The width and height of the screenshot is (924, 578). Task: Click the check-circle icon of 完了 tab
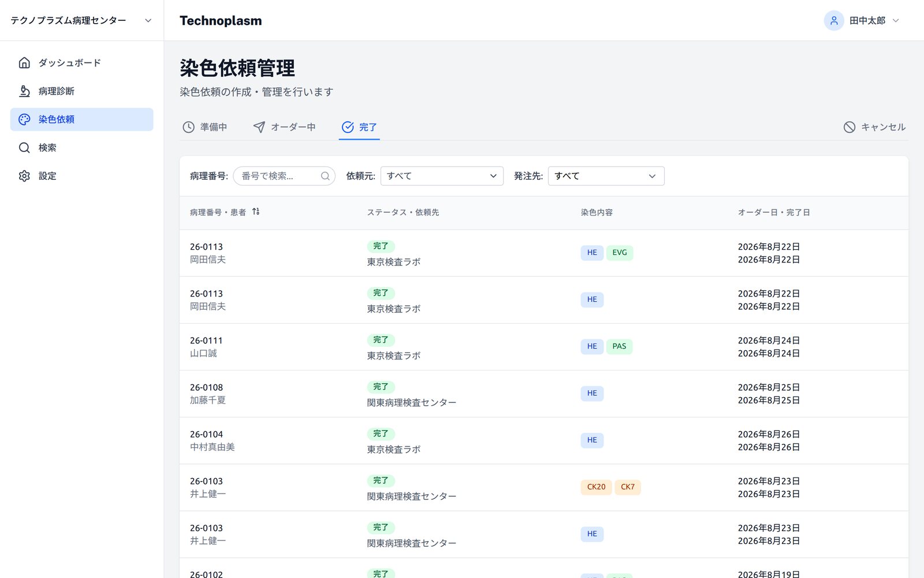tap(348, 127)
